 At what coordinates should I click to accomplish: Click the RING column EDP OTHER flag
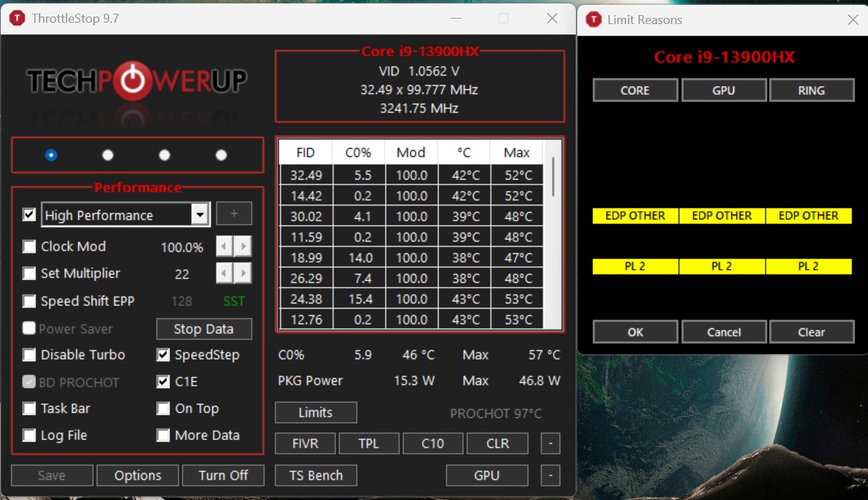[x=809, y=216]
